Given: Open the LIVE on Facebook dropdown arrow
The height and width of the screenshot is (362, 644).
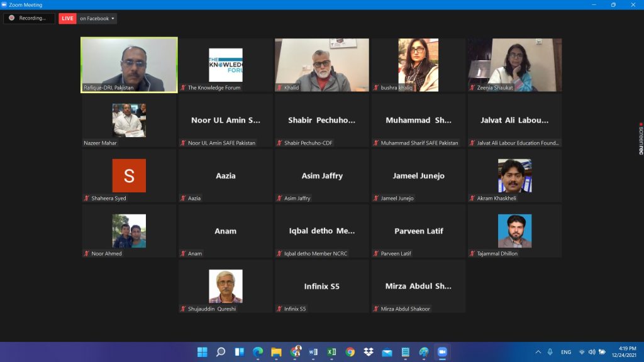Looking at the screenshot, I should pos(113,19).
